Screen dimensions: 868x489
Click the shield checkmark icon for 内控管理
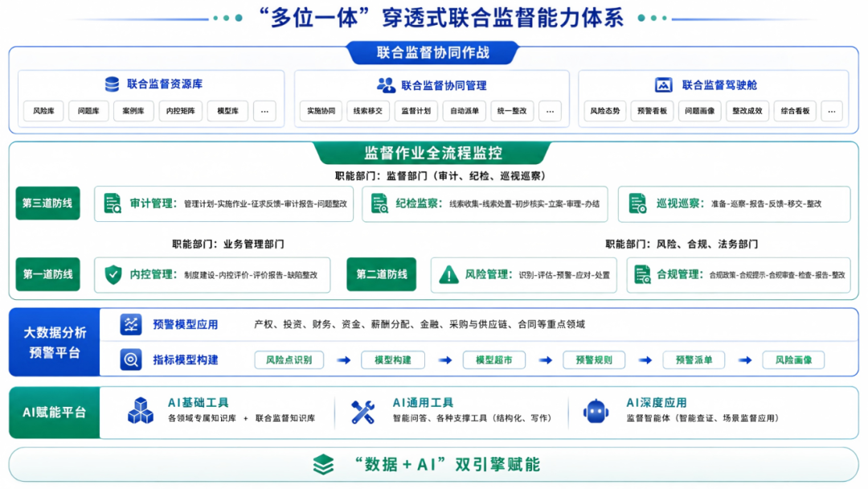click(x=113, y=274)
